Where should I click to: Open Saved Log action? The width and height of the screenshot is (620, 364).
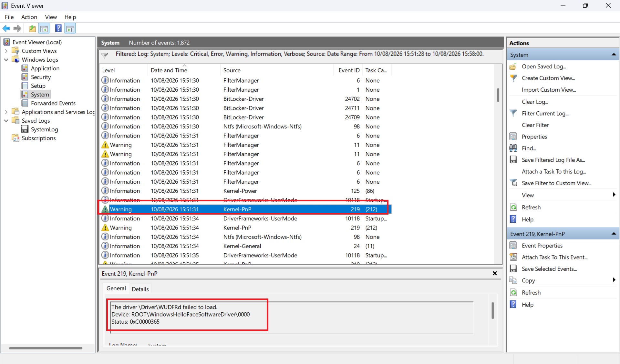544,66
